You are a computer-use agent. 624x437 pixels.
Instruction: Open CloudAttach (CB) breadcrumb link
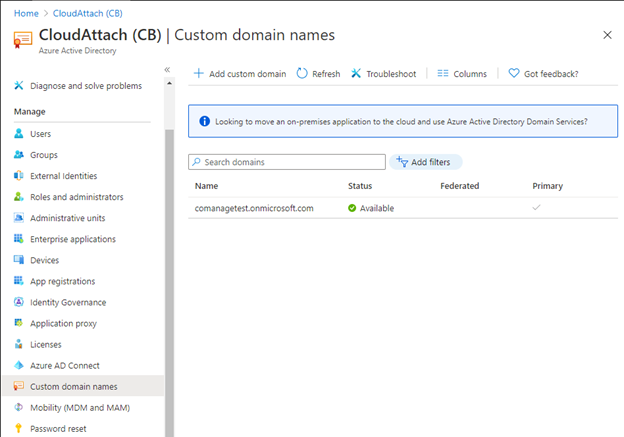[x=88, y=13]
